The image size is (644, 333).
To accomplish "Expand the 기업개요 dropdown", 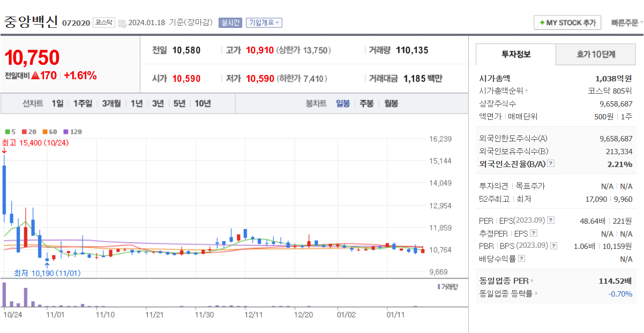I will (x=264, y=22).
